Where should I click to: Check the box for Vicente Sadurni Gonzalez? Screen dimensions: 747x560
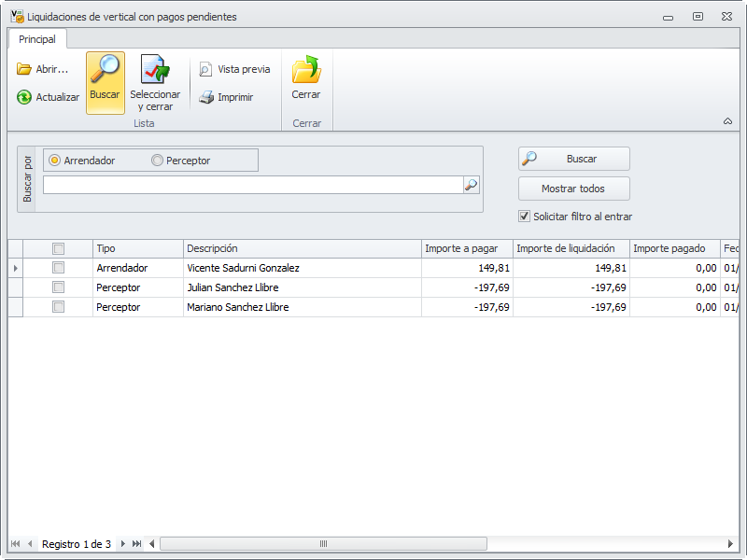click(58, 268)
